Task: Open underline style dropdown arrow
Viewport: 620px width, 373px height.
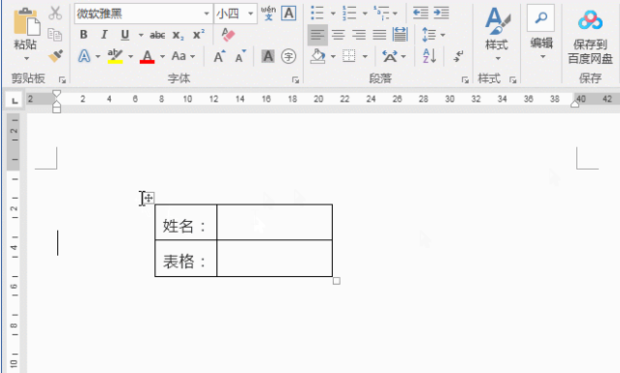Action: [x=141, y=35]
